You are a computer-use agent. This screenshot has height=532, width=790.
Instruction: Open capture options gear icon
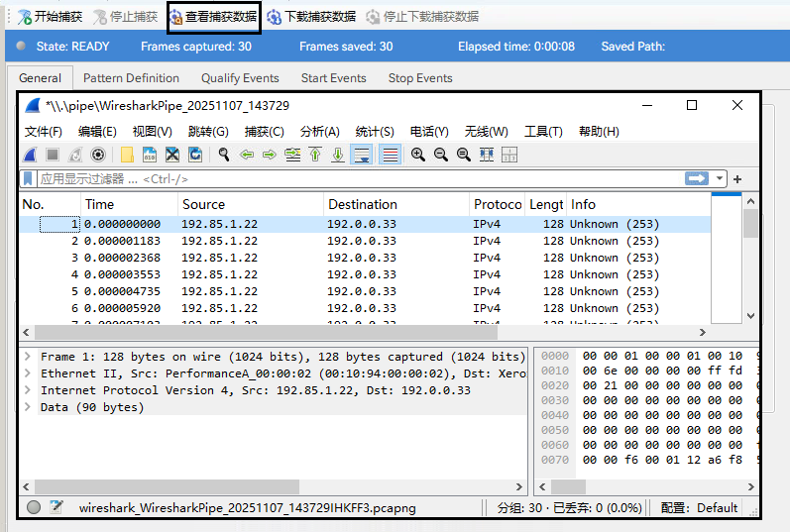pos(98,155)
